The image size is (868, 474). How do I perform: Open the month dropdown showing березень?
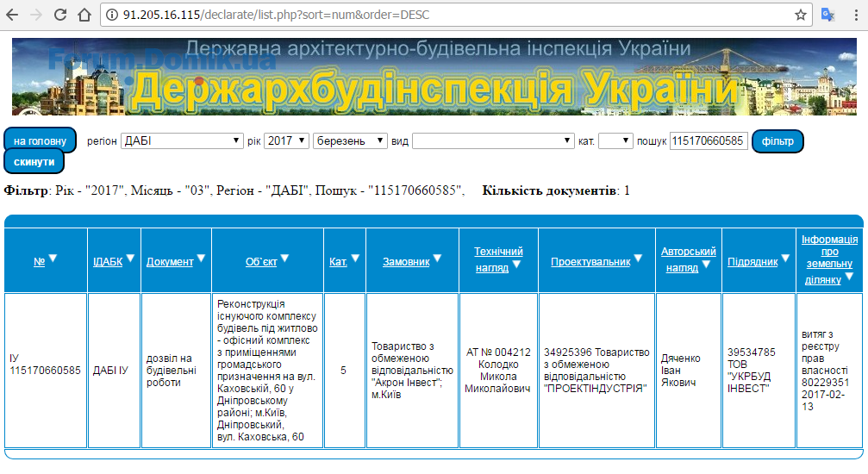[x=350, y=140]
